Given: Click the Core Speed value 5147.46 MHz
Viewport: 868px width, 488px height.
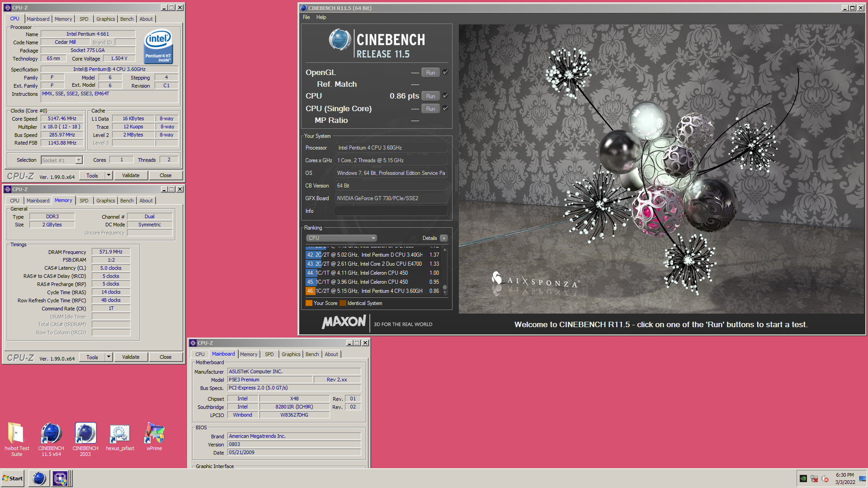Looking at the screenshot, I should tap(62, 118).
